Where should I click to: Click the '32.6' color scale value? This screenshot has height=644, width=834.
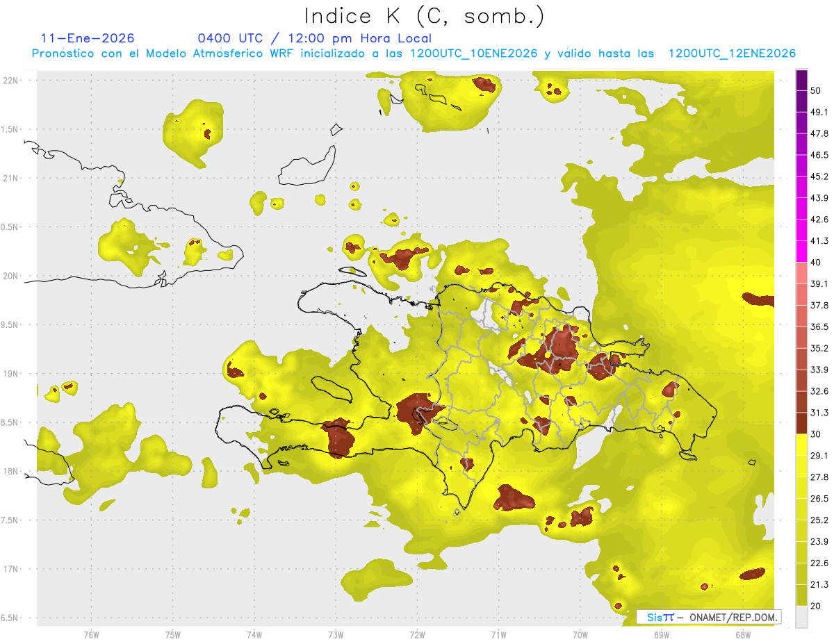tap(819, 391)
